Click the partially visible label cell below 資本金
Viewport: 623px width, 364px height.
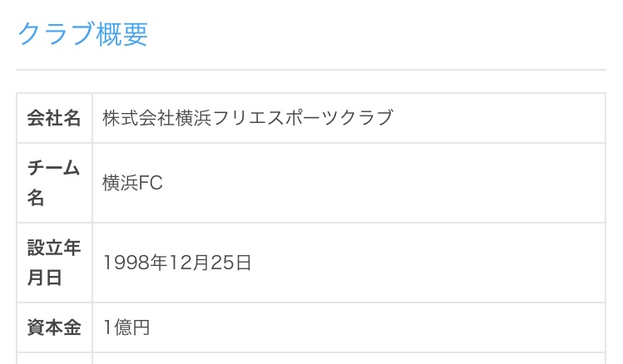click(x=54, y=358)
